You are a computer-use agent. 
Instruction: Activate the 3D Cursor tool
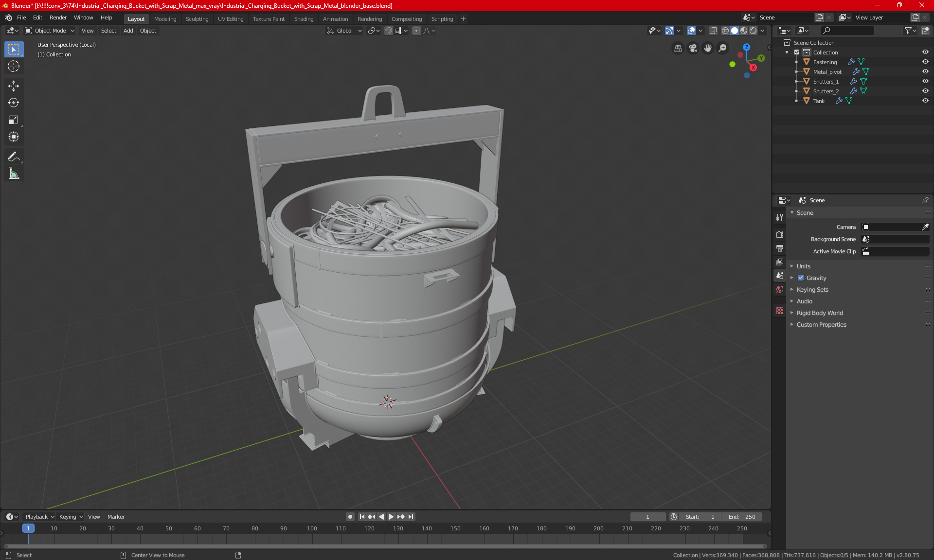pos(14,67)
